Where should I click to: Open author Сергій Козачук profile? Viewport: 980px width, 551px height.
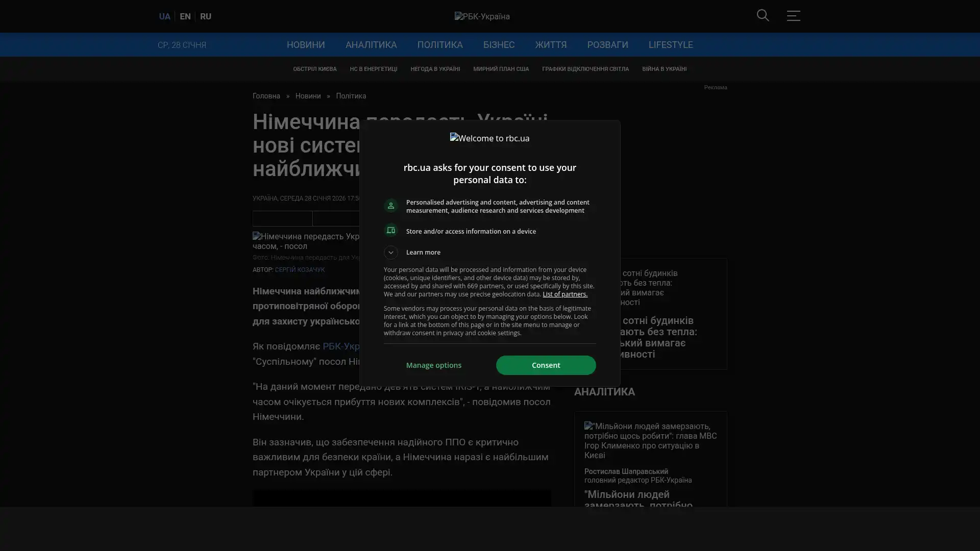[300, 269]
